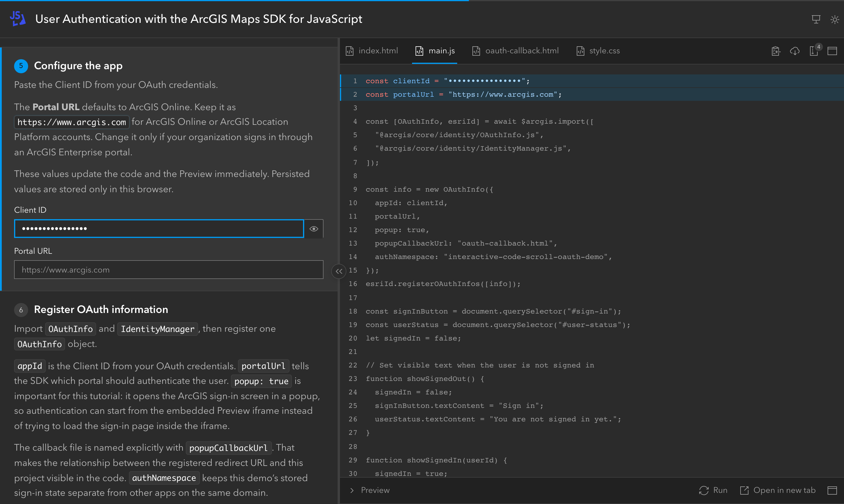Click the step 6 number badge

pos(21,310)
